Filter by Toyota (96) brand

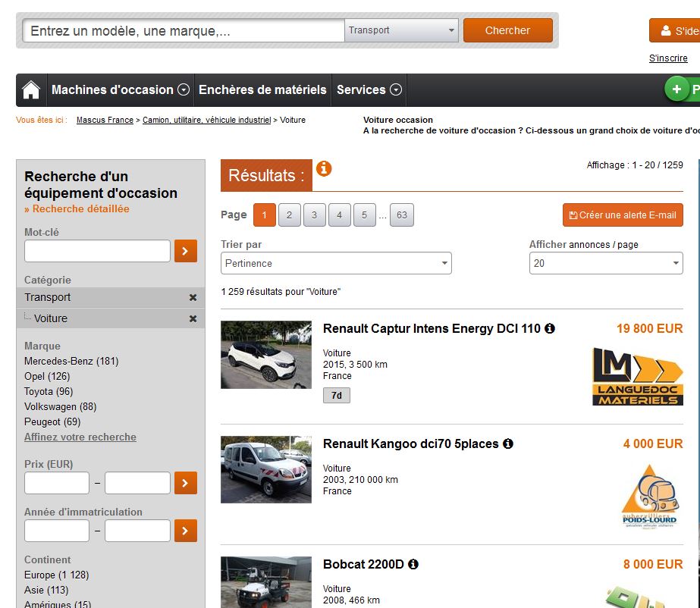click(x=49, y=391)
